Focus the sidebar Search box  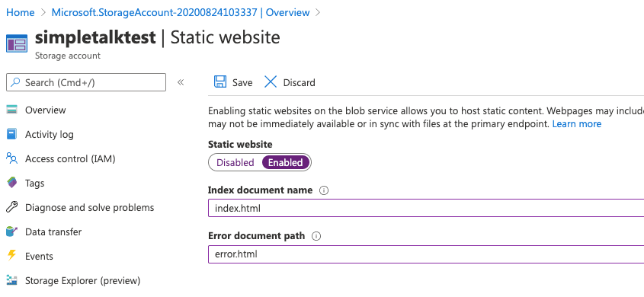(x=86, y=82)
